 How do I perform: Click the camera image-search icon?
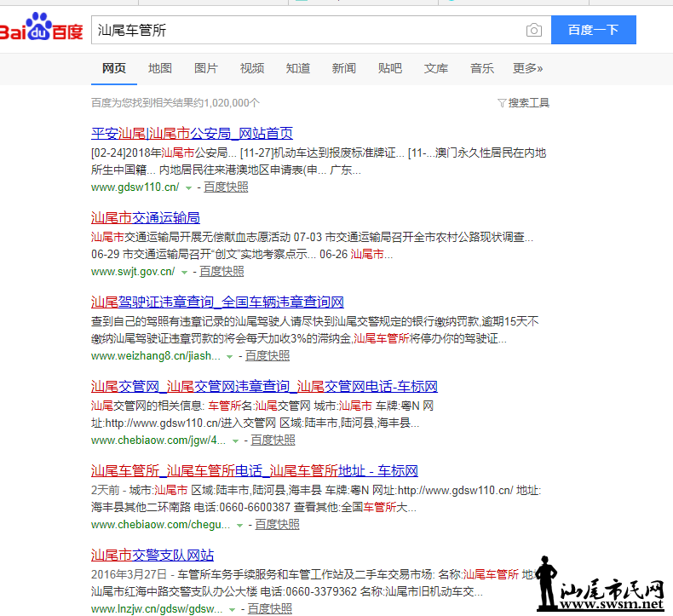click(x=533, y=30)
